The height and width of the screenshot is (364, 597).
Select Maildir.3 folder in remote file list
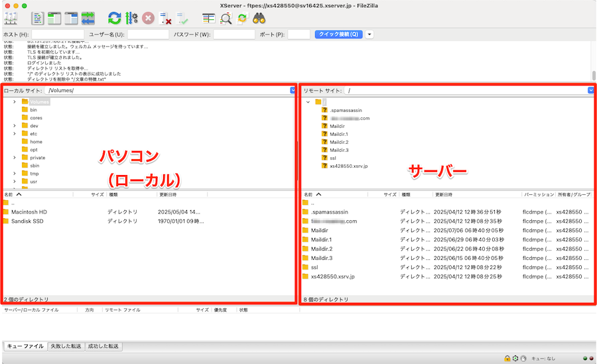321,258
